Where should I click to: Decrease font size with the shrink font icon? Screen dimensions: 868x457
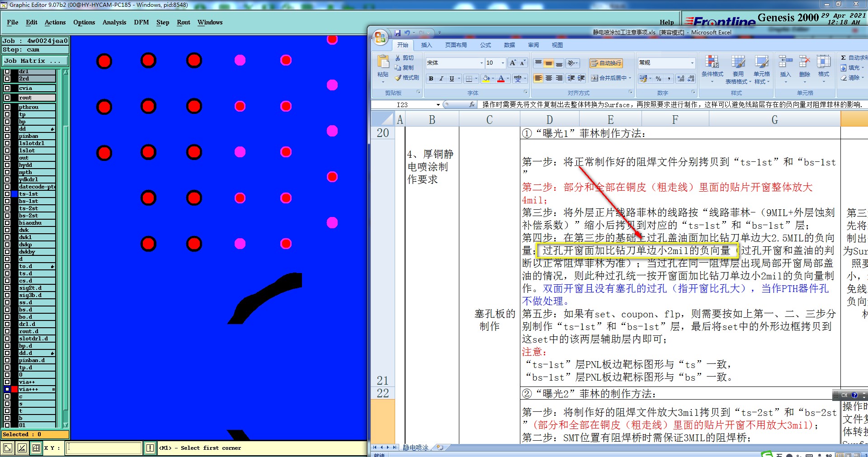point(523,63)
